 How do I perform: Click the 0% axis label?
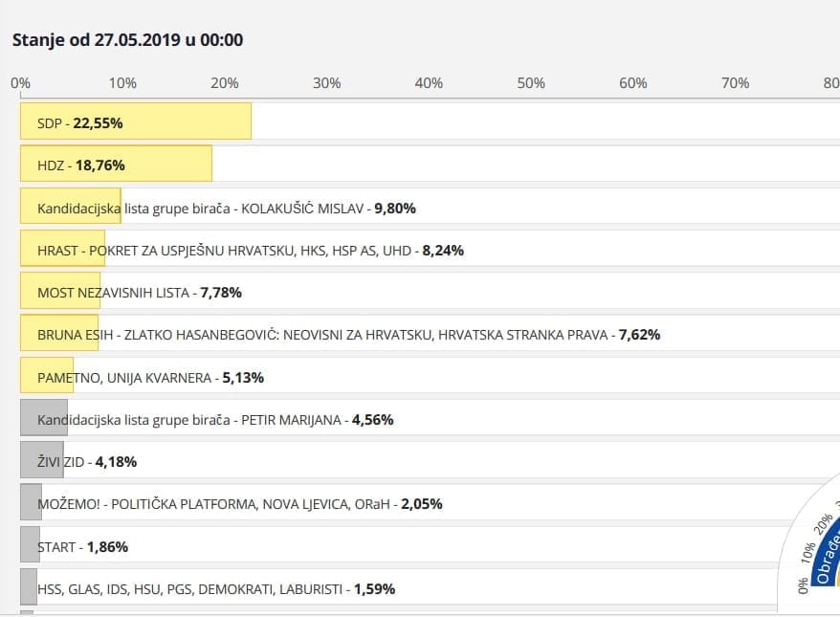tap(20, 83)
